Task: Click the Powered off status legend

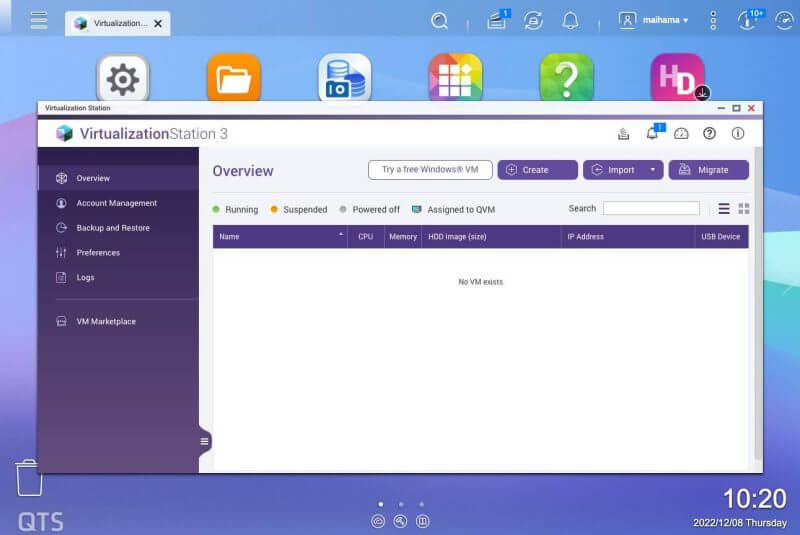Action: pos(370,210)
